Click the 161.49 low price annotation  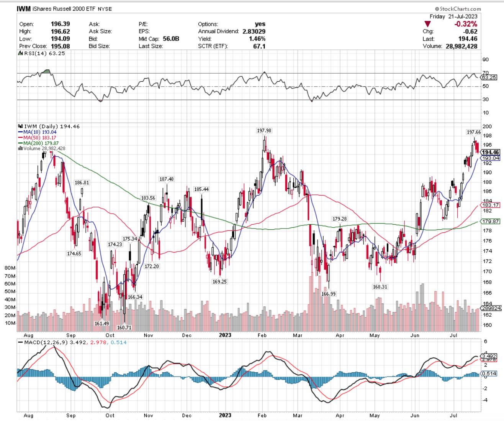click(101, 323)
